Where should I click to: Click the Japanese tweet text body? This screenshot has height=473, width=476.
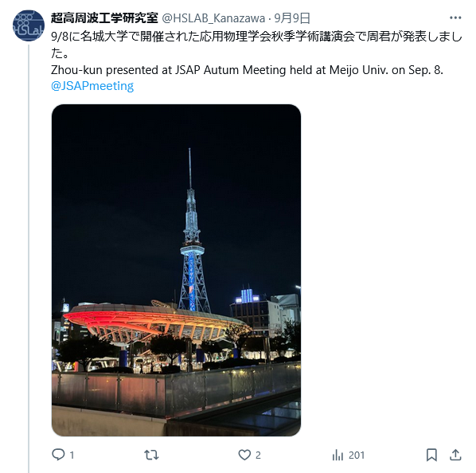click(x=256, y=45)
